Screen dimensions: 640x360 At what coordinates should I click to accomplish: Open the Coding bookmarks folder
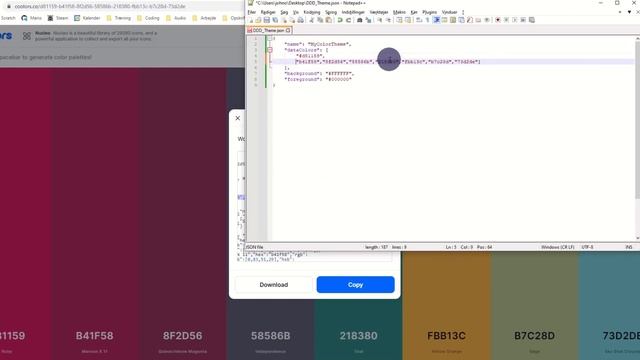tap(148, 18)
